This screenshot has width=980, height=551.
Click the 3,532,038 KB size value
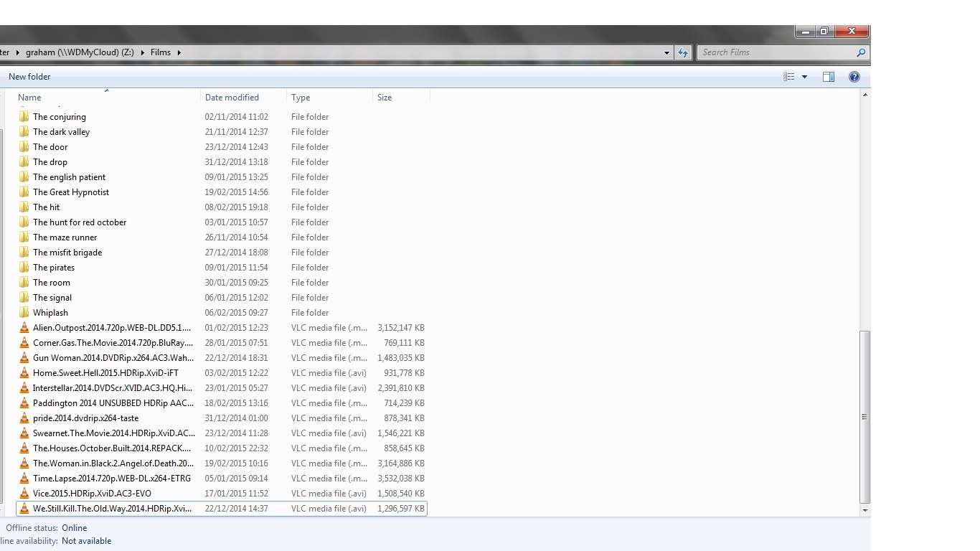point(401,478)
